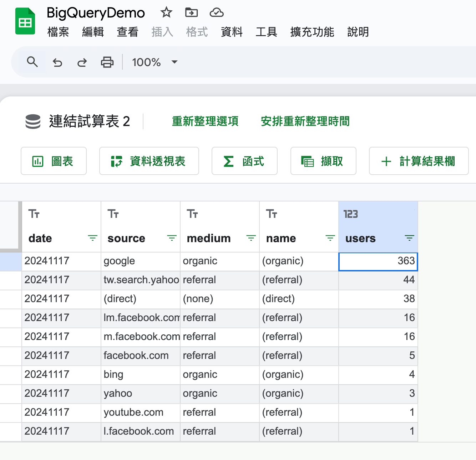Select the date cell in google row

pyautogui.click(x=61, y=261)
